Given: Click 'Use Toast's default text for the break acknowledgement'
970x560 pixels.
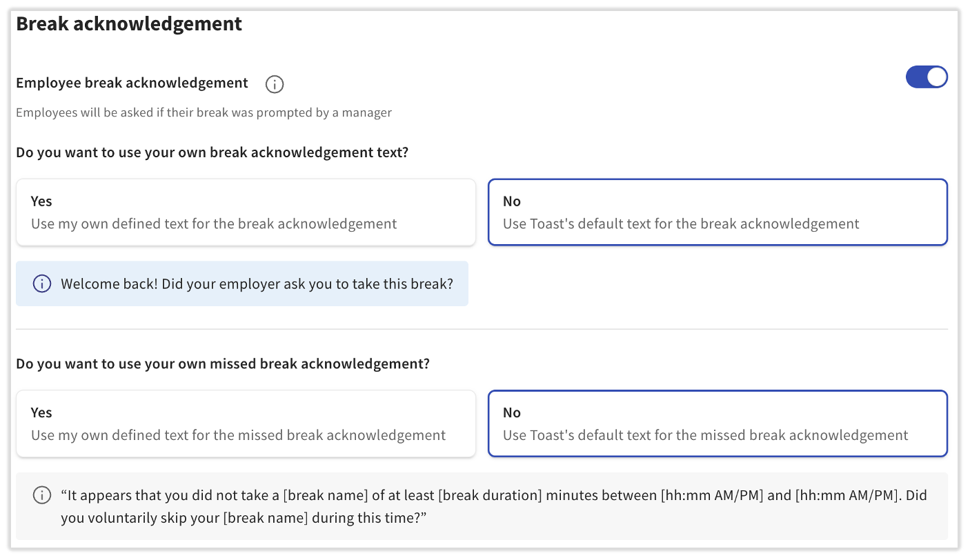Looking at the screenshot, I should [x=681, y=223].
